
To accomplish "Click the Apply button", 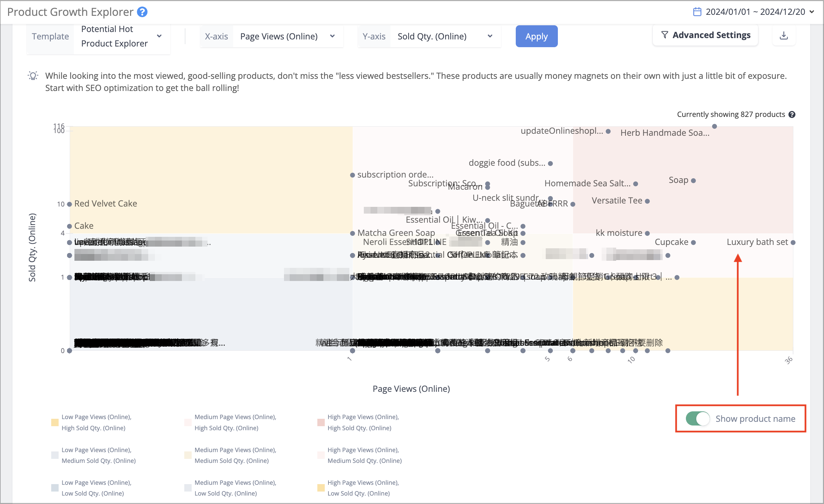I will (537, 36).
